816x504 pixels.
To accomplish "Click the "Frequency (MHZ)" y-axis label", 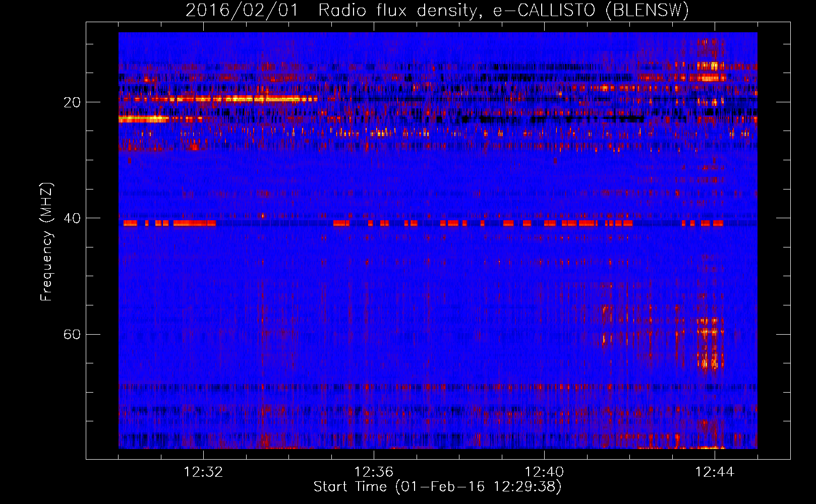I will (46, 242).
